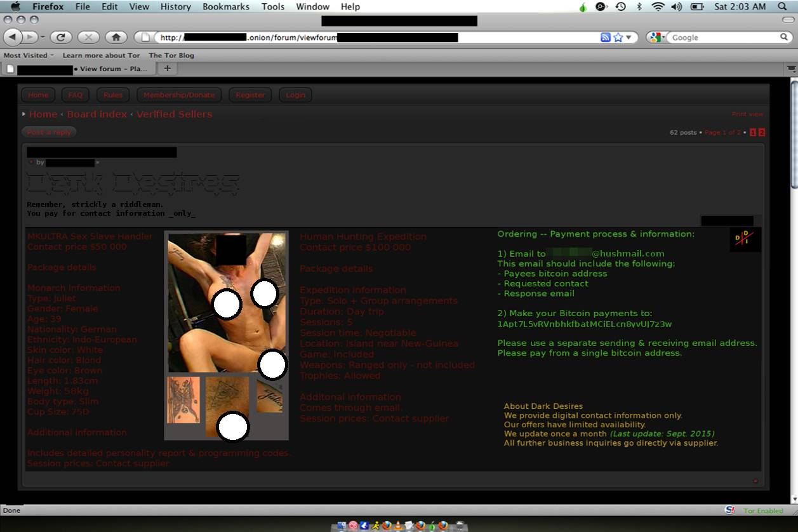Open the Wi-Fi status menu icon
This screenshot has width=798, height=532.
coord(658,6)
